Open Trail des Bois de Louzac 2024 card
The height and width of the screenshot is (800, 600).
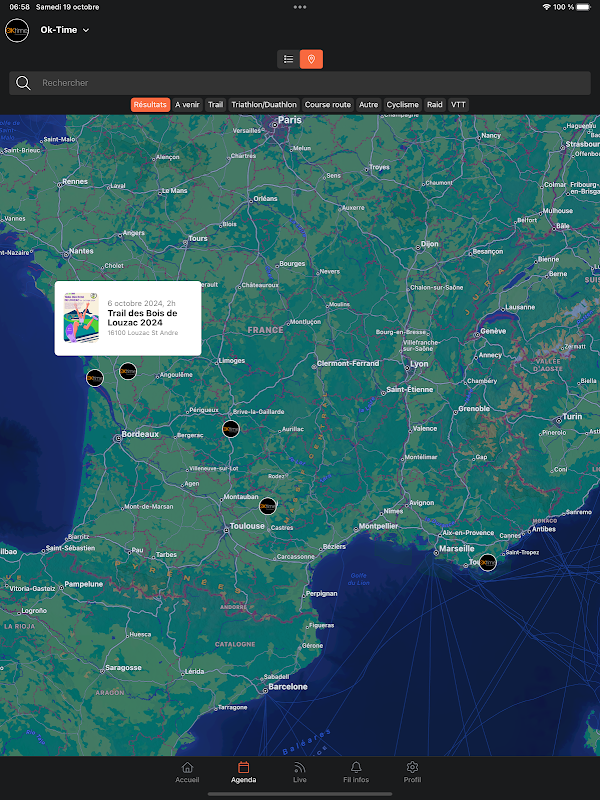[128, 318]
